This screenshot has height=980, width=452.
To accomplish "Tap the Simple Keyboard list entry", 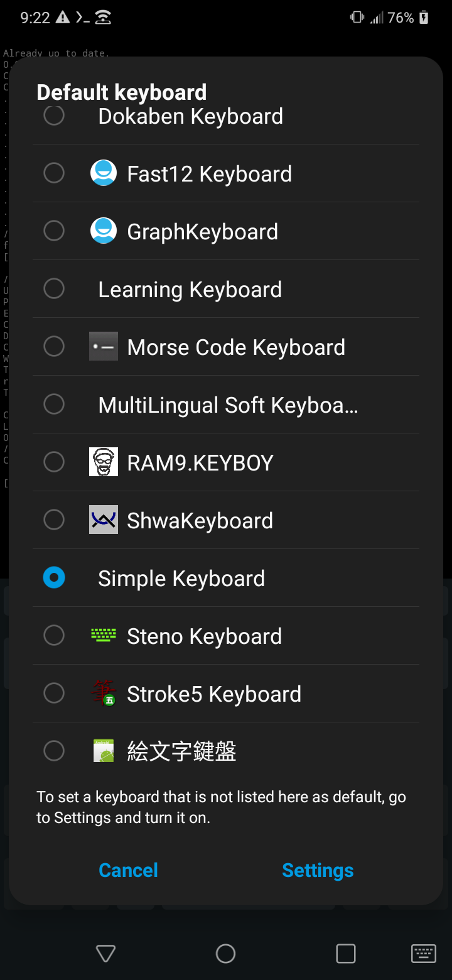I will [x=181, y=577].
